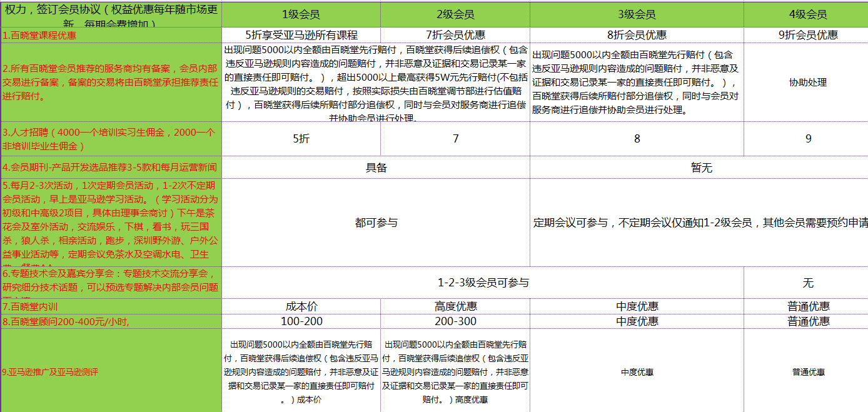
Task: Click 普通优惠 in the 百晓堂内训 row
Action: 806,306
